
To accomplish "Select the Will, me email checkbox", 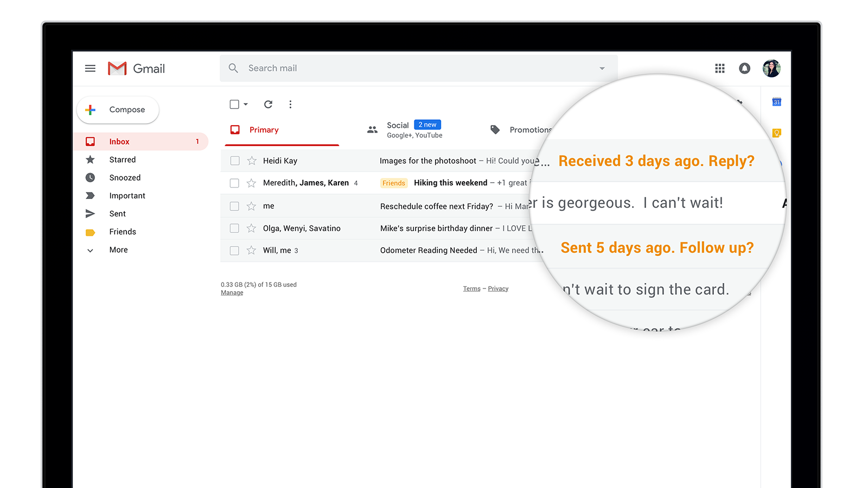I will click(x=234, y=251).
